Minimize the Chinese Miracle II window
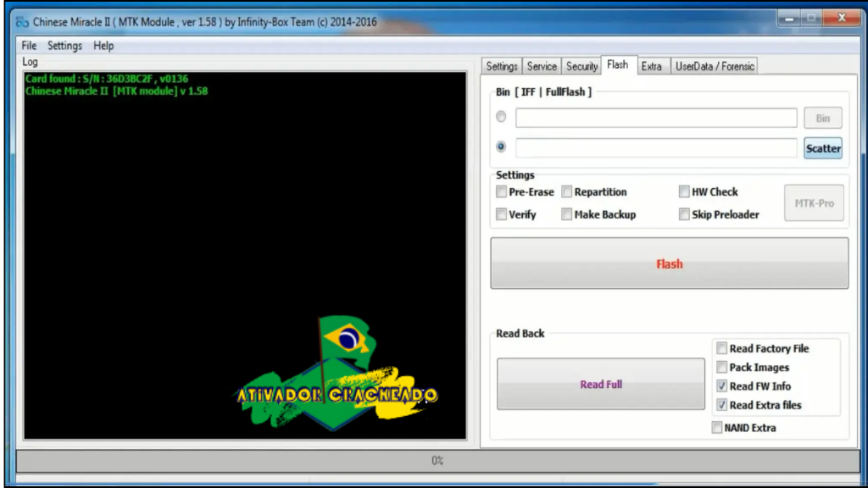 tap(789, 19)
